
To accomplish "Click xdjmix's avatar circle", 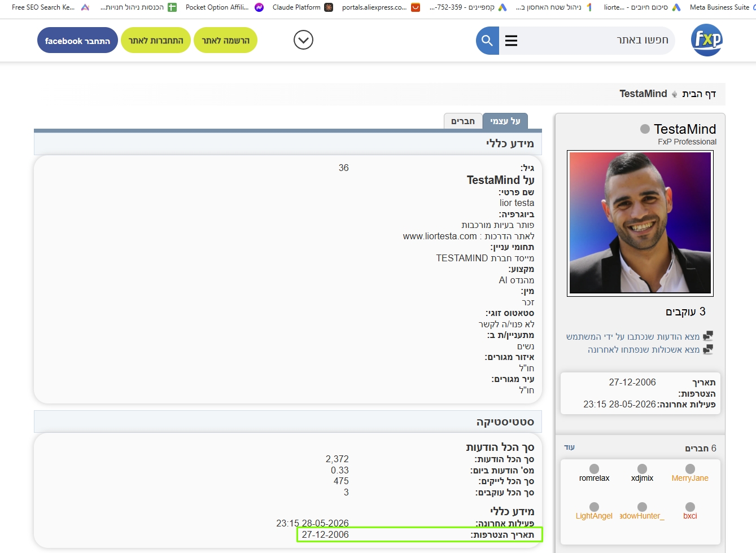I will click(642, 468).
